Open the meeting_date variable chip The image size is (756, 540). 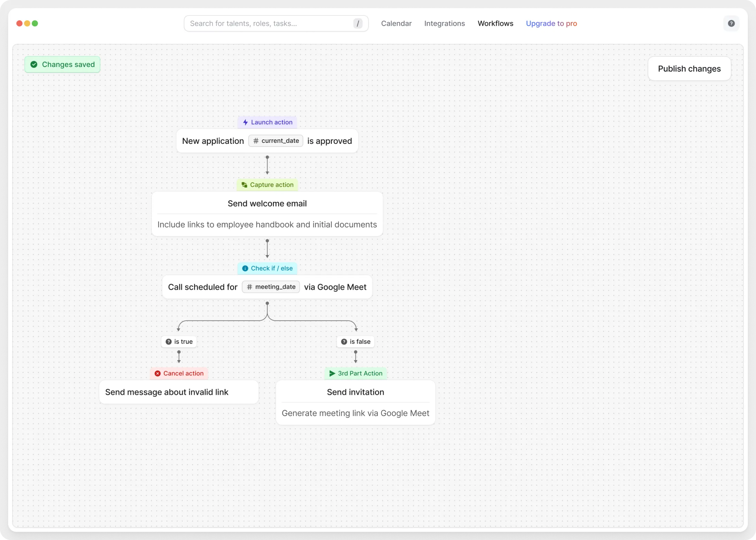(x=271, y=287)
